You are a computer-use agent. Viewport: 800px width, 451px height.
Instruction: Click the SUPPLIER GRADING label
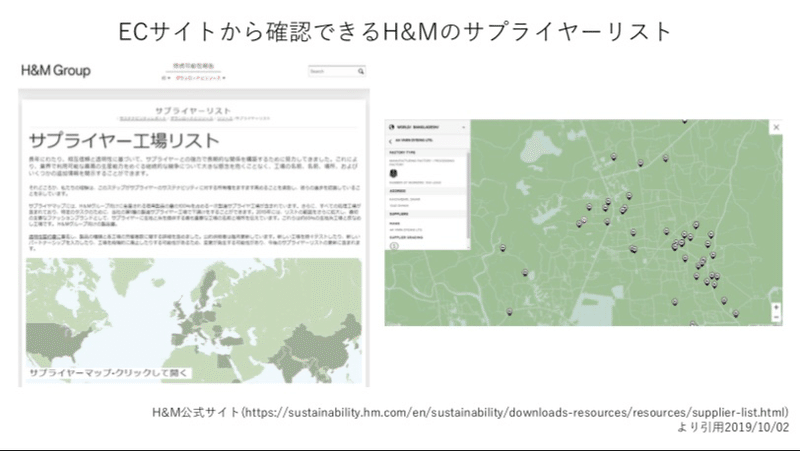(x=406, y=237)
